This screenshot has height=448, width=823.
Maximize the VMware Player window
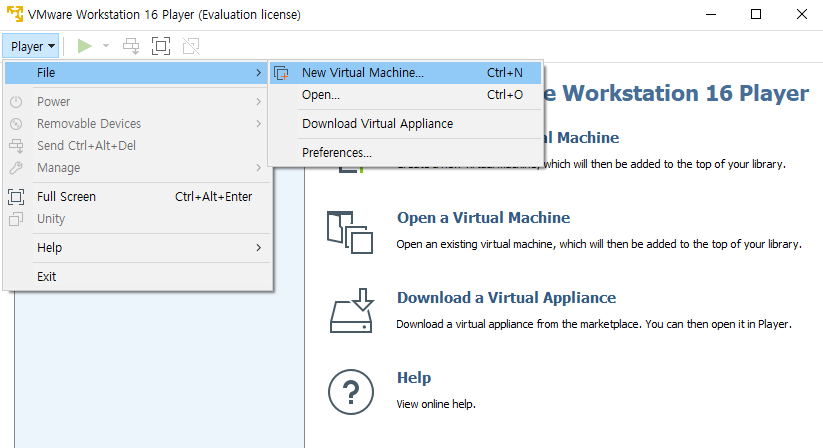756,14
